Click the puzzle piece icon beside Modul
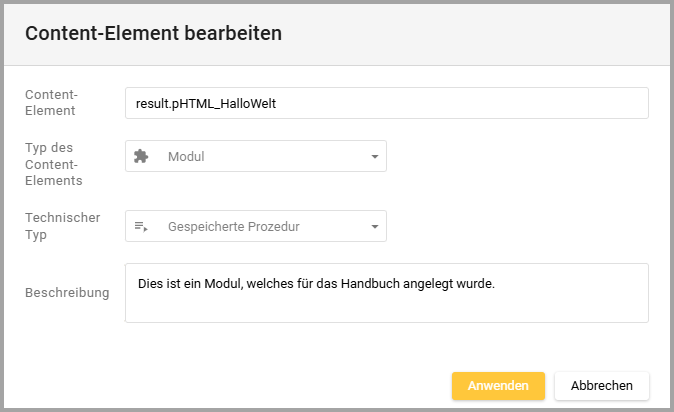The image size is (674, 412). (141, 156)
